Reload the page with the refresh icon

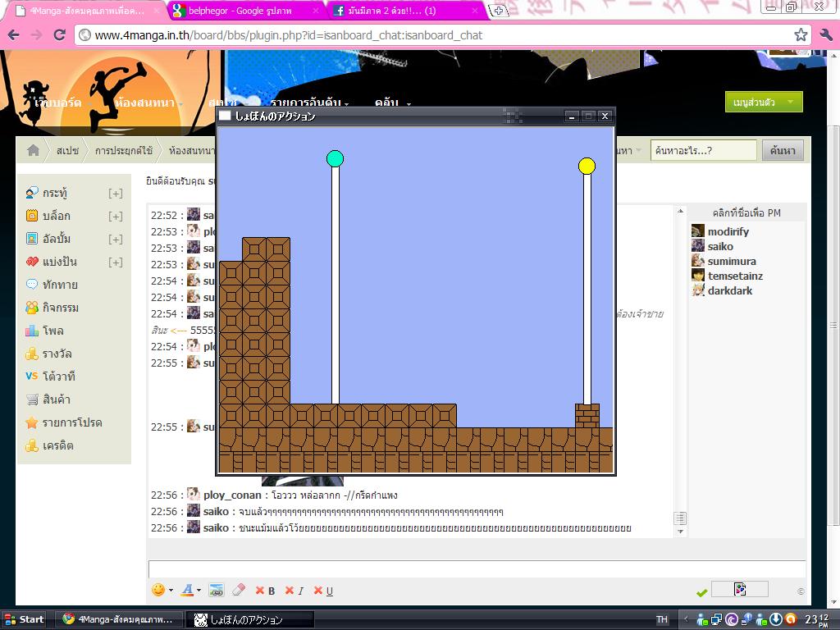59,35
